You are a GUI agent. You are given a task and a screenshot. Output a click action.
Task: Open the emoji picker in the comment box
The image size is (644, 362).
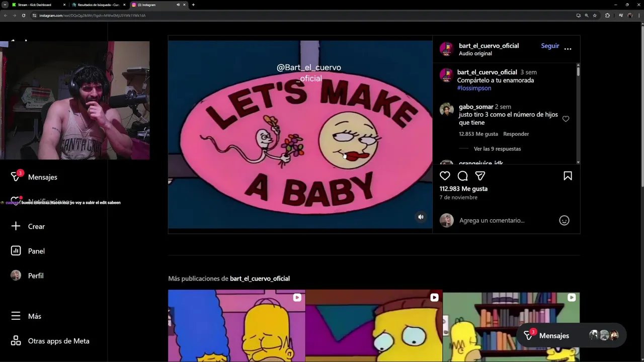564,220
